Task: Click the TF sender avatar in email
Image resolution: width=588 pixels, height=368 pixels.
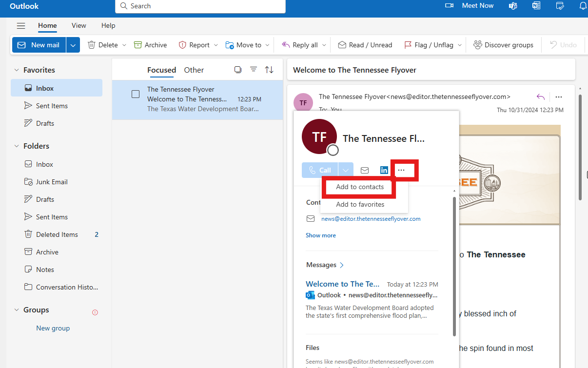Action: point(303,103)
